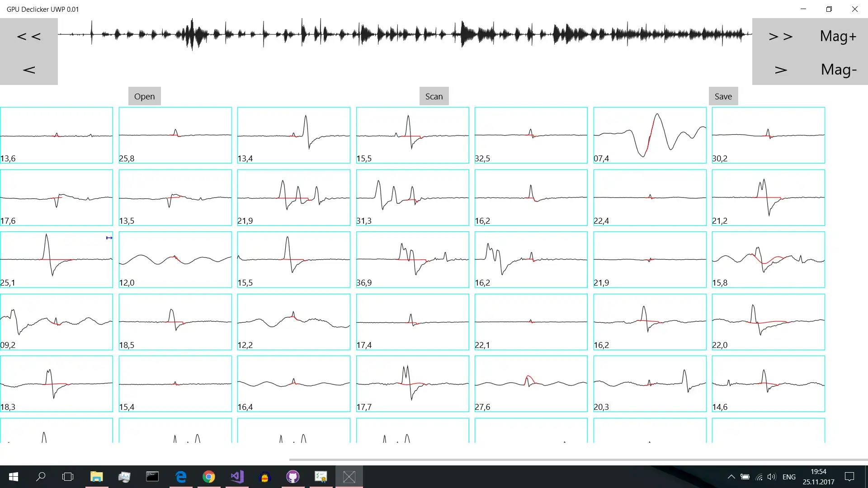Click the single step forward > button
Image resolution: width=868 pixels, height=488 pixels.
(780, 70)
